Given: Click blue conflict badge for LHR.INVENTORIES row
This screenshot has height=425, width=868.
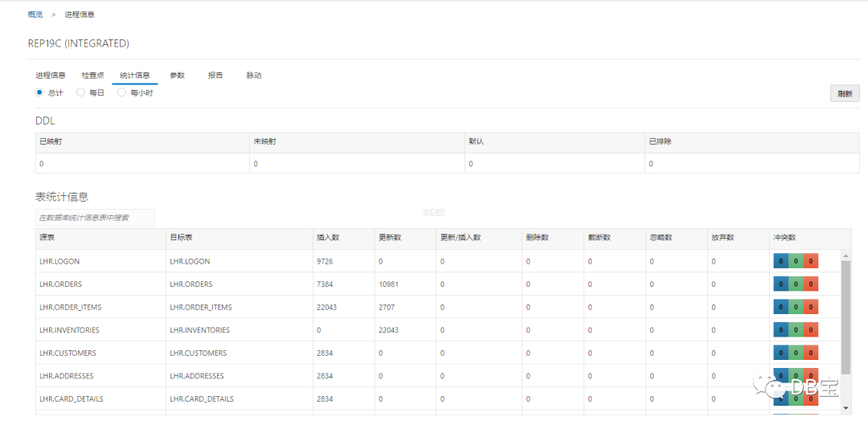Looking at the screenshot, I should [x=780, y=330].
